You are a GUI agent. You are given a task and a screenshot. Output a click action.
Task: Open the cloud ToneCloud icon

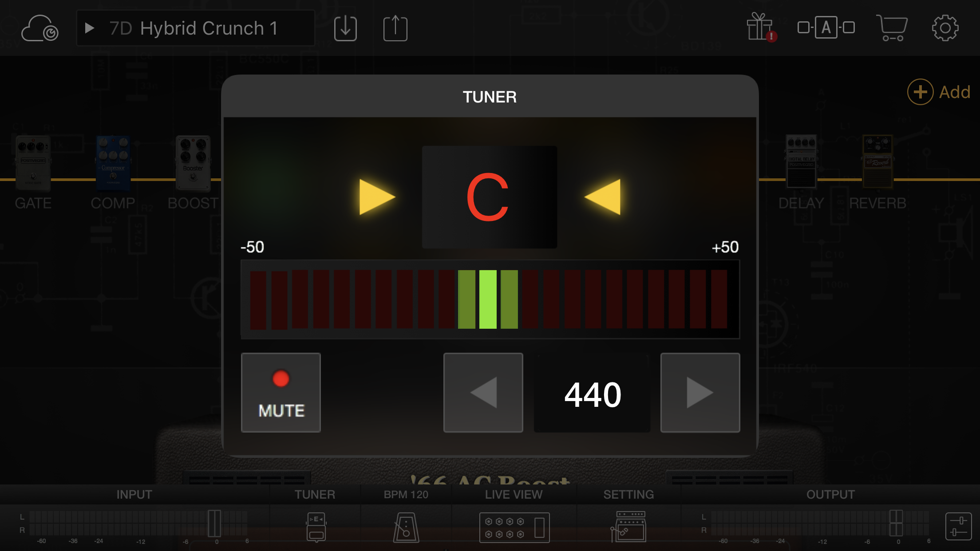40,28
